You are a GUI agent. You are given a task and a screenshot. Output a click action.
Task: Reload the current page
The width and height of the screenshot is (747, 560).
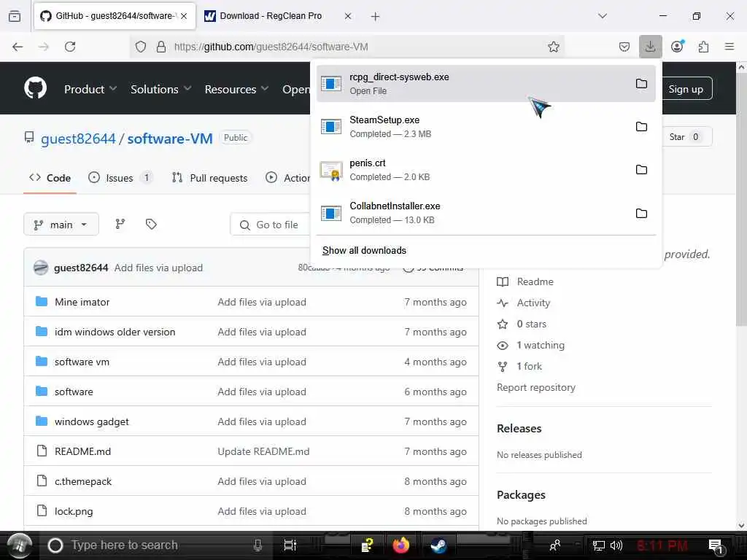click(x=70, y=47)
